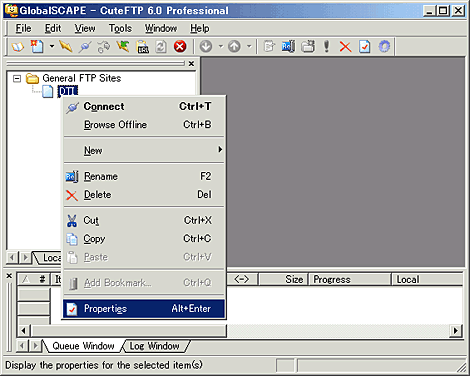Click the Global Options gear toolbar icon

384,47
